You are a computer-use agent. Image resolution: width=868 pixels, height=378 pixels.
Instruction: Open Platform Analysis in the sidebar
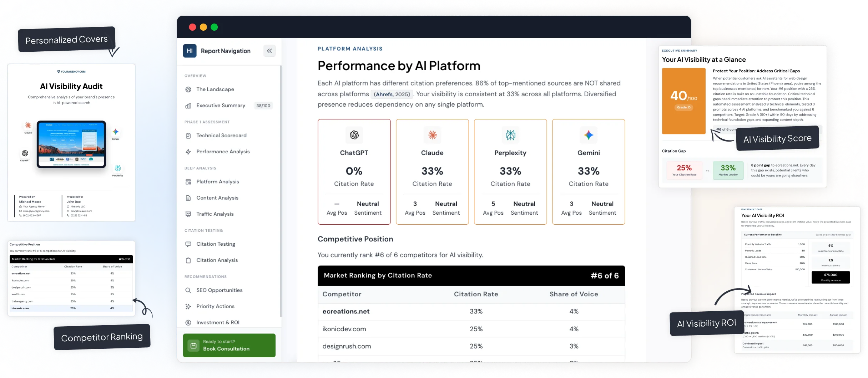tap(217, 182)
